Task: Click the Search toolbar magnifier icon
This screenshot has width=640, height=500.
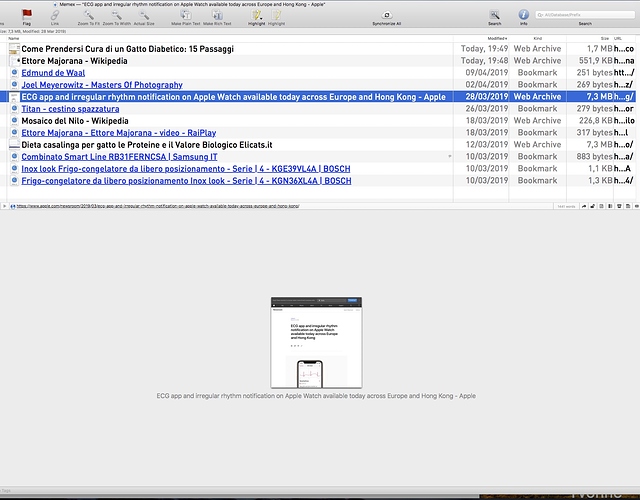Action: click(x=495, y=15)
